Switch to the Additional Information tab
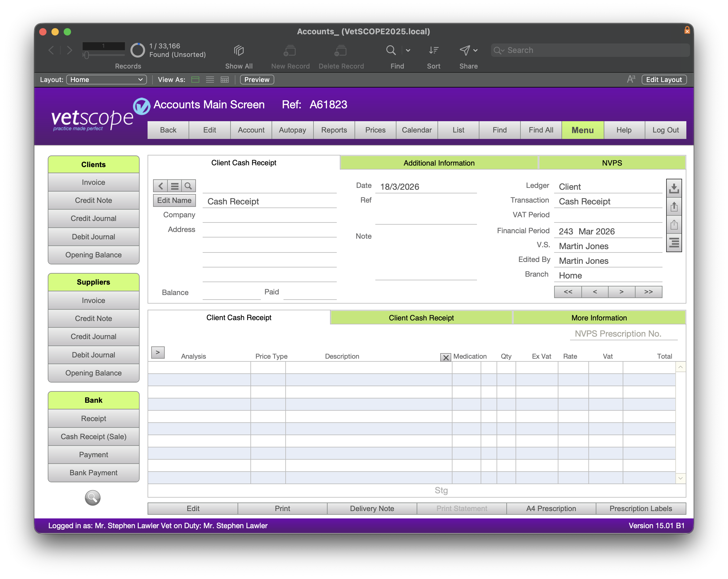 [439, 163]
